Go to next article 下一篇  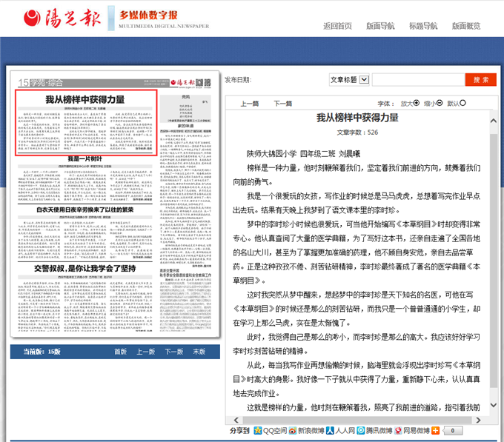283,104
